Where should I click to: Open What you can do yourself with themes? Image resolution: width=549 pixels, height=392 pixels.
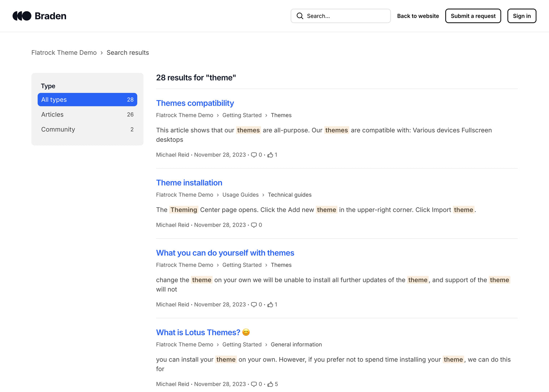click(x=225, y=253)
